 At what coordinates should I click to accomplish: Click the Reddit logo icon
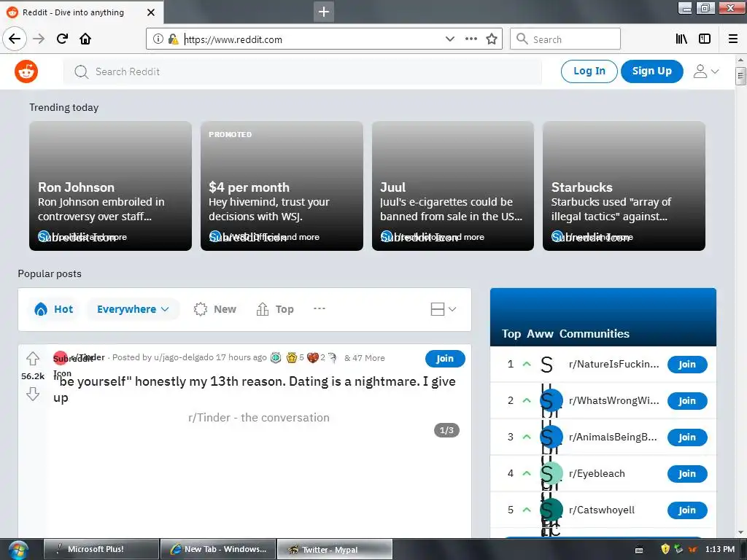[26, 71]
